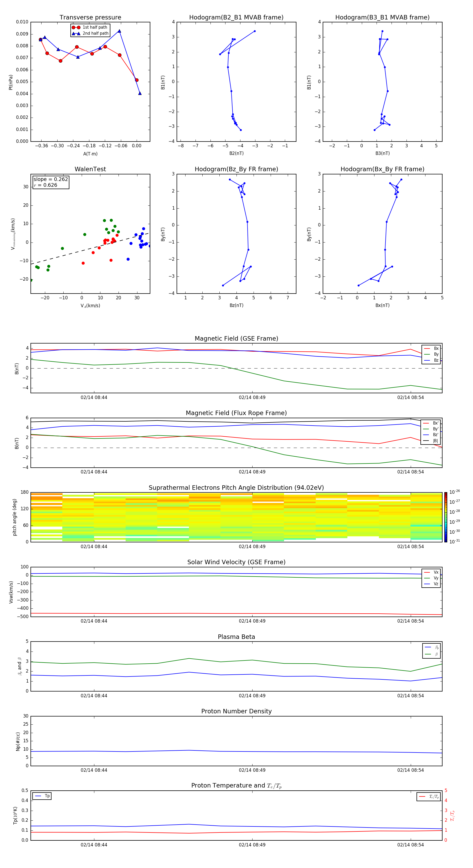Click the 'Vsw(km/s)' axis label

click(x=11, y=592)
